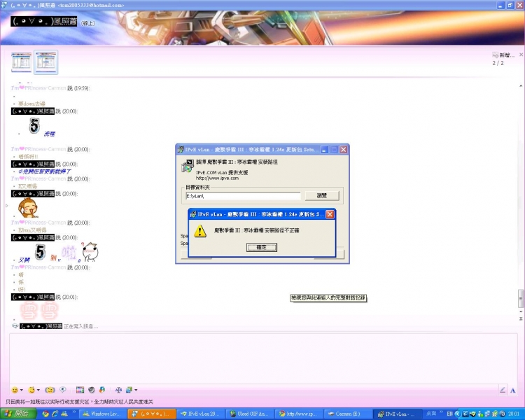The image size is (525, 420).
Task: Click the bottom ad text link
Action: click(79, 402)
